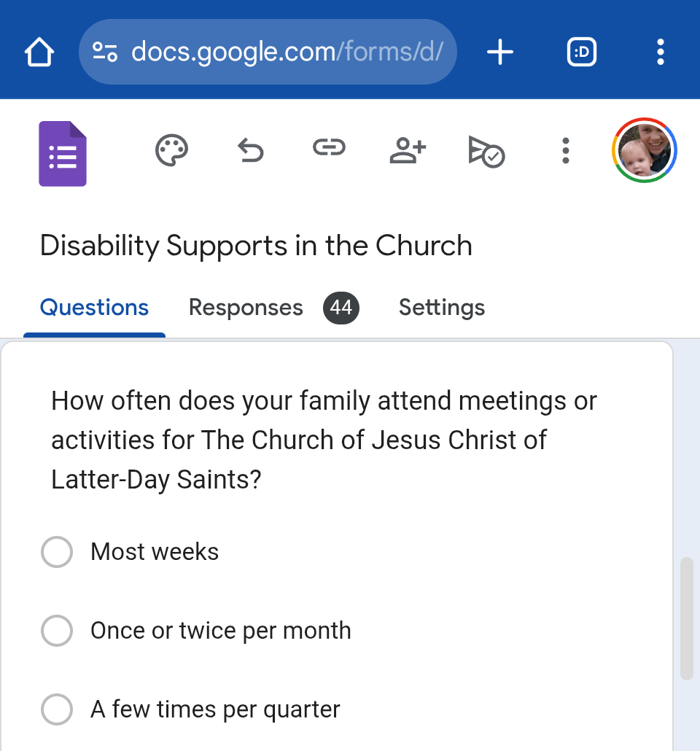The width and height of the screenshot is (700, 751).
Task: Switch to the Settings tab
Action: pyautogui.click(x=442, y=308)
